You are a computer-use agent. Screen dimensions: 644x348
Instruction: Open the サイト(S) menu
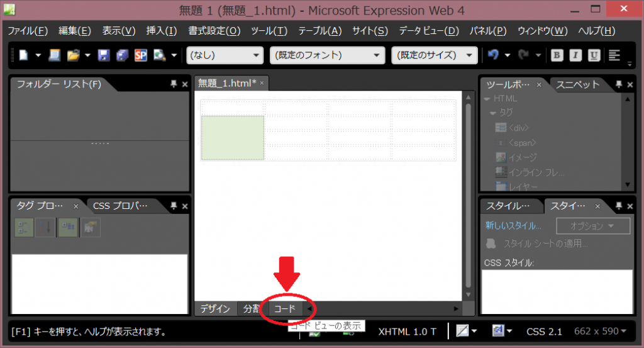tap(370, 31)
